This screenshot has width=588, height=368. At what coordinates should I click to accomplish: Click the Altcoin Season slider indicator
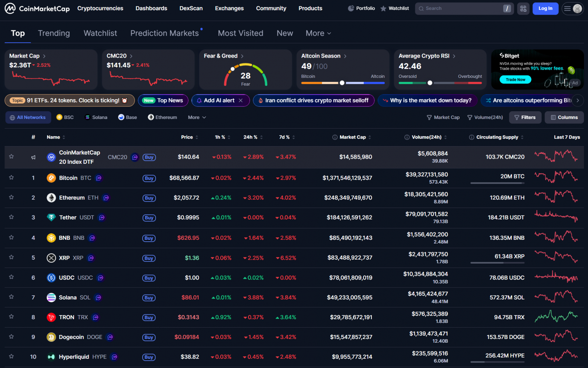tap(342, 83)
